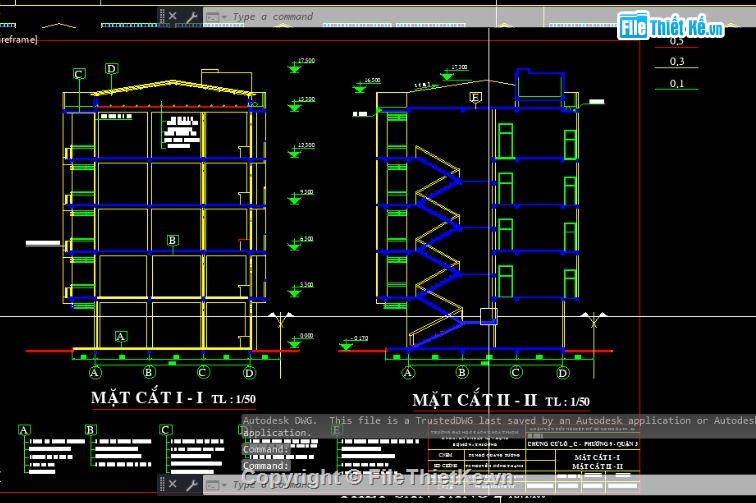This screenshot has width=756, height=503.
Task: Open customize wrench on top command line
Action: [192, 16]
